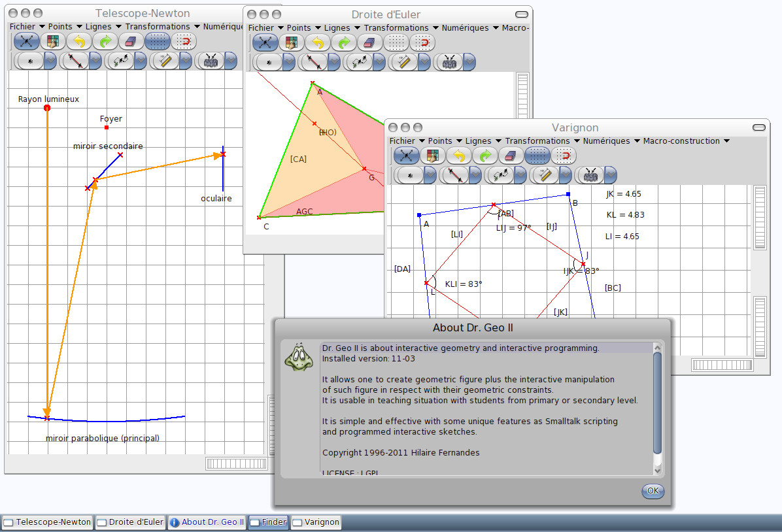Disable grid display in Varignon window
This screenshot has width=782, height=532.
click(537, 156)
